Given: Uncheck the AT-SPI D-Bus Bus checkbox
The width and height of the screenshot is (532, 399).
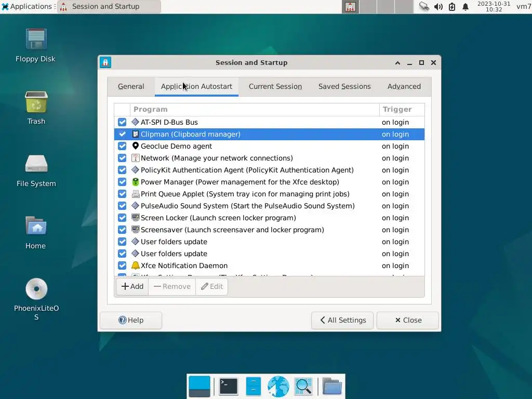Looking at the screenshot, I should point(122,122).
